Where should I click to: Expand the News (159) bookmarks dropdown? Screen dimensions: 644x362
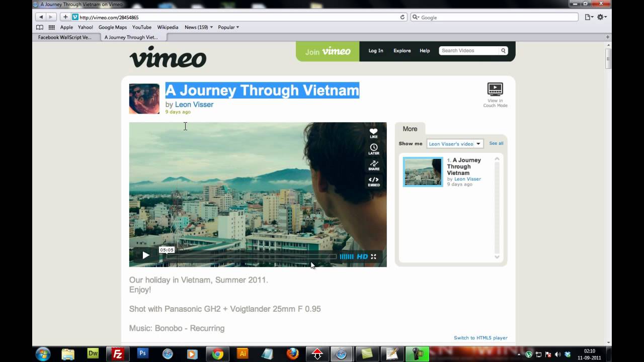click(199, 27)
